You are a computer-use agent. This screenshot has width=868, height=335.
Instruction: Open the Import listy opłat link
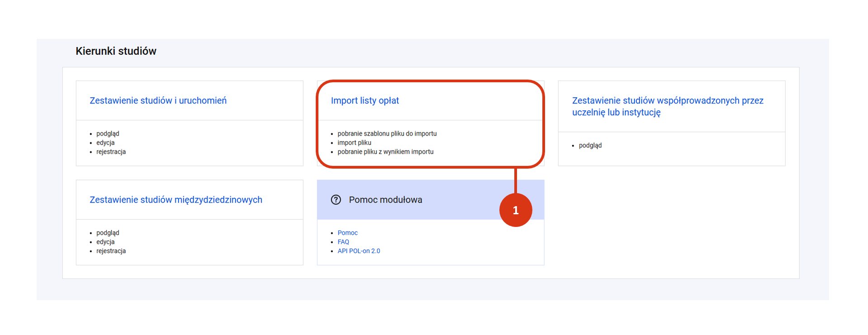(365, 100)
